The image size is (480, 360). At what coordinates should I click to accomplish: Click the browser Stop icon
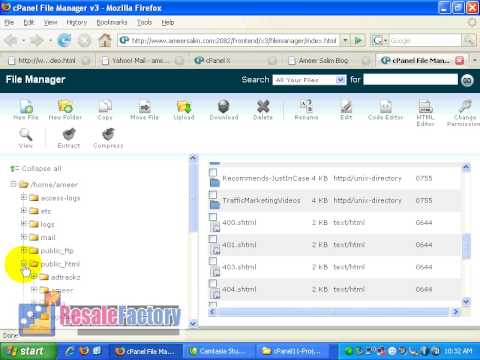point(84,41)
